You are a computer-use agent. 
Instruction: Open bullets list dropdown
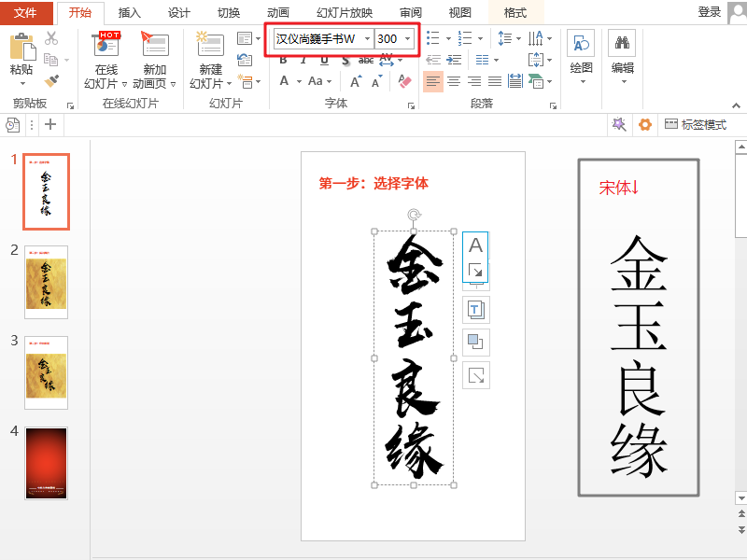point(448,38)
